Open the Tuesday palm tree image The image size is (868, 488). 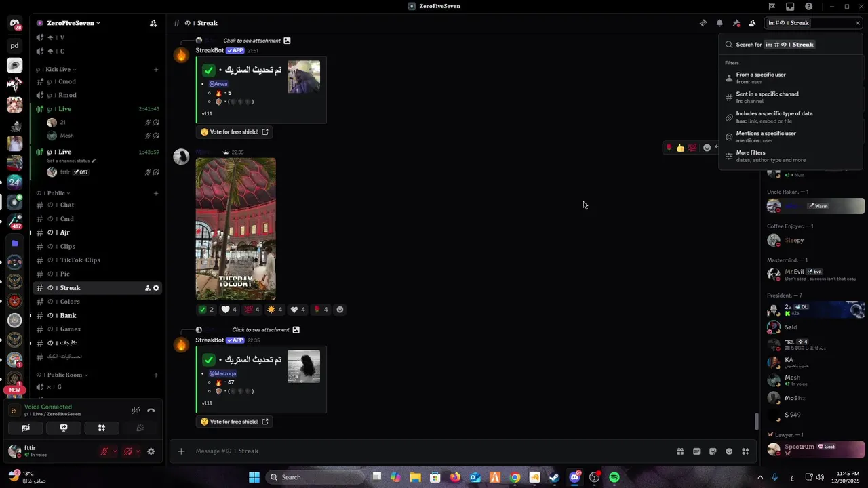[x=236, y=229]
